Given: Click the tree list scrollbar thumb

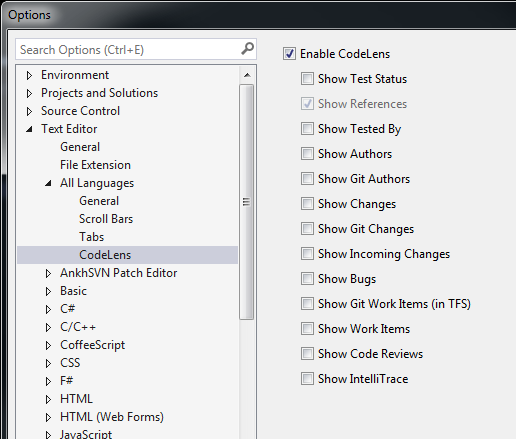Looking at the screenshot, I should tap(247, 202).
